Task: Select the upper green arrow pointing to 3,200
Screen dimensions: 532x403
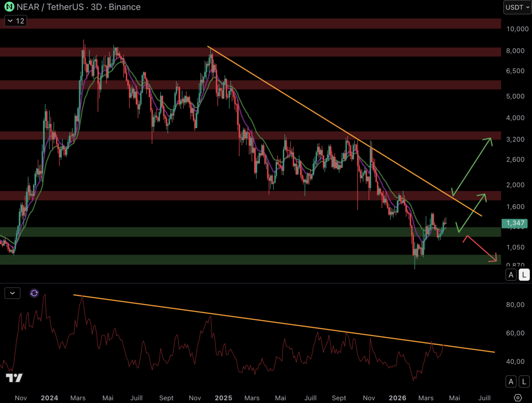Action: 472,166
